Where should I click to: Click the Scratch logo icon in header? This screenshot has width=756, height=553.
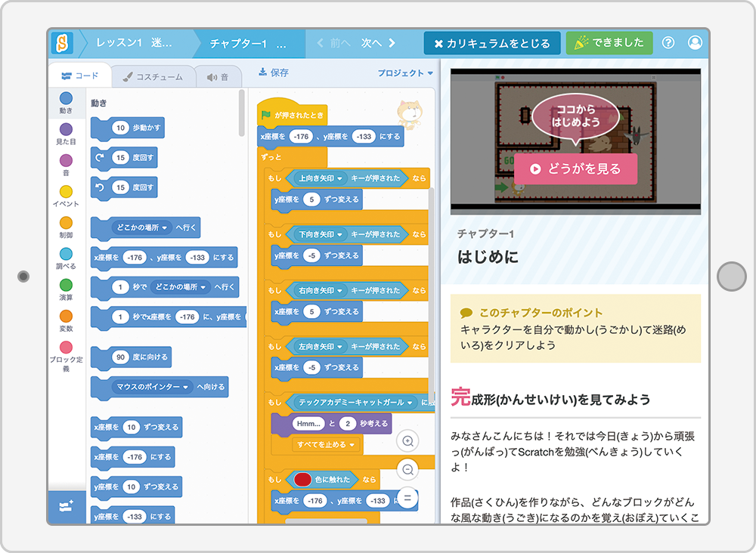[63, 43]
